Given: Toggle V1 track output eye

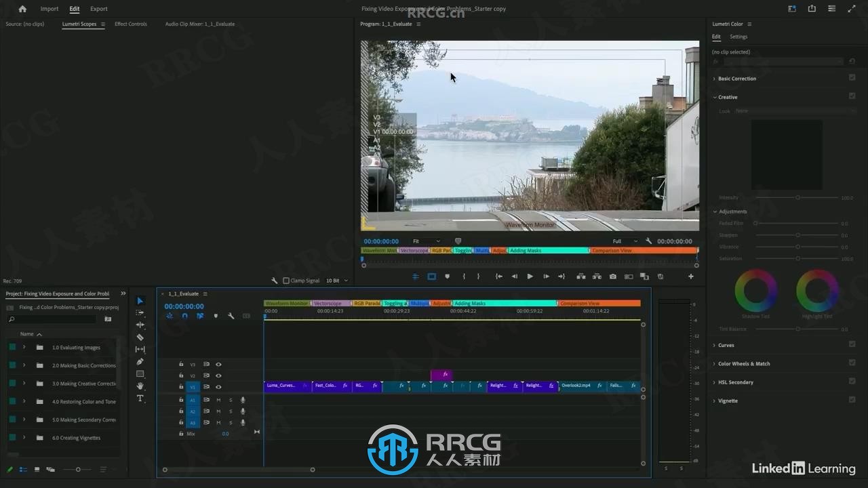Looking at the screenshot, I should (218, 387).
